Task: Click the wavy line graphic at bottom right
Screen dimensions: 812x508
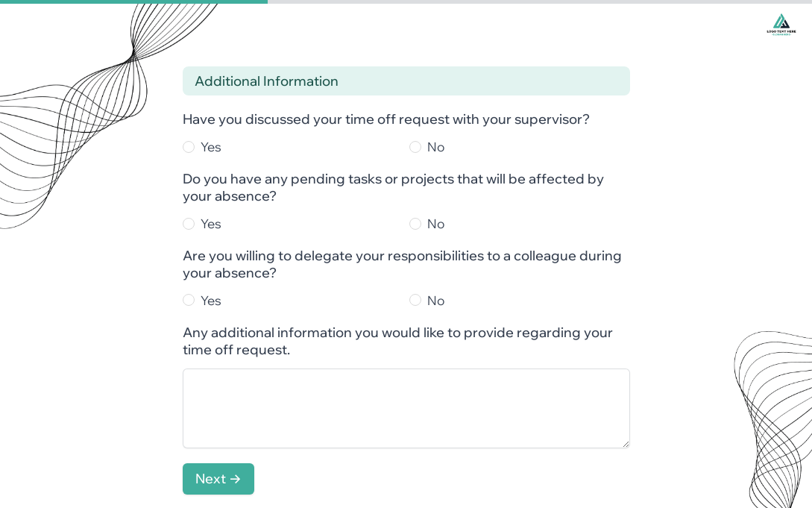Action: 775,418
